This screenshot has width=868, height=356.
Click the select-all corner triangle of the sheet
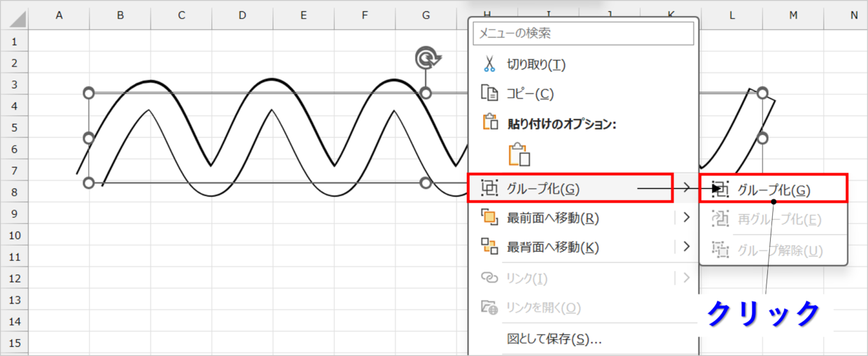tap(17, 20)
